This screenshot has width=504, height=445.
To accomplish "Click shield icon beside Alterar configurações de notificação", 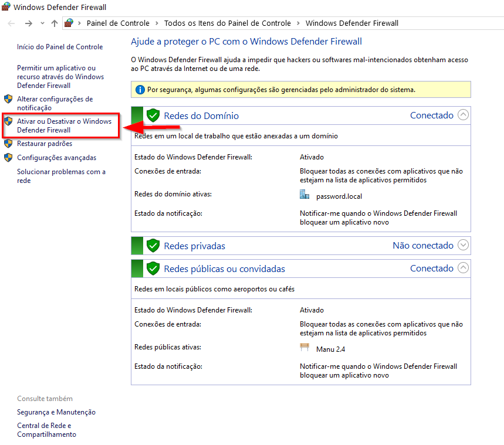I will click(8, 99).
